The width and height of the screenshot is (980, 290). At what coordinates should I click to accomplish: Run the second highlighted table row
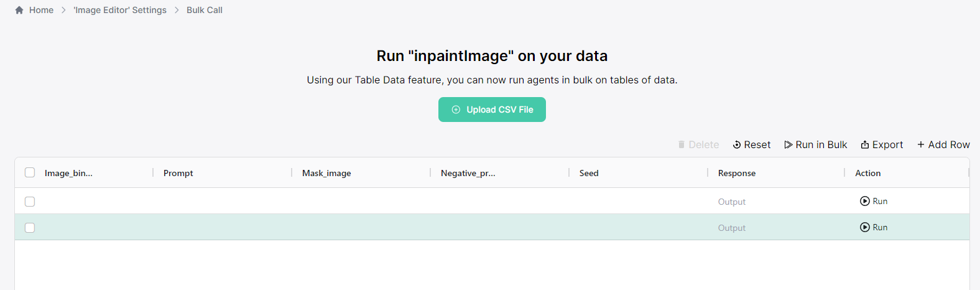[x=874, y=227]
